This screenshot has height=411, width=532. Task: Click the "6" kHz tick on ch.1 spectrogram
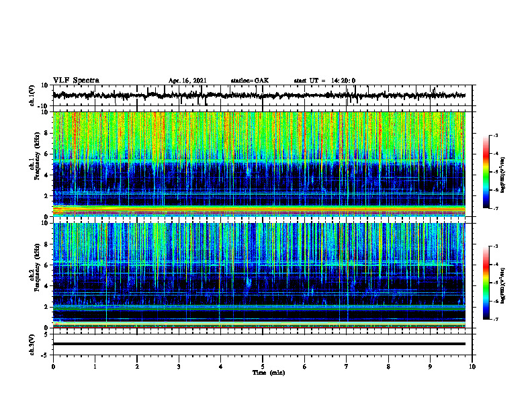coord(46,154)
